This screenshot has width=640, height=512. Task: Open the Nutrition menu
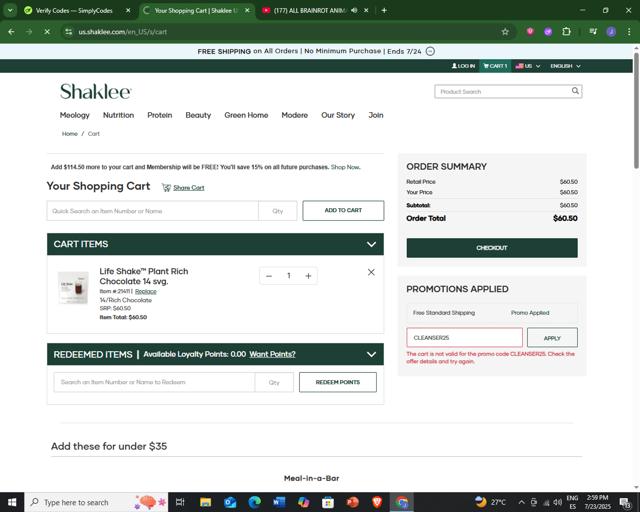pyautogui.click(x=118, y=115)
